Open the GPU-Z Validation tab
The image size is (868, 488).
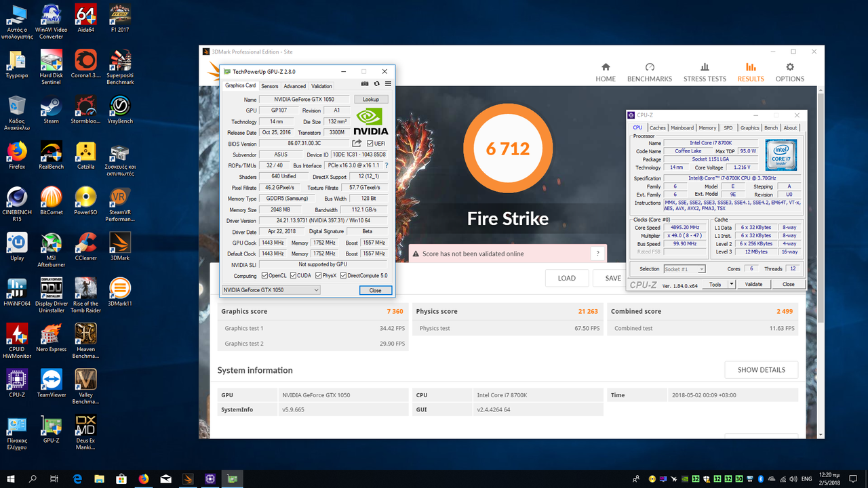point(321,86)
